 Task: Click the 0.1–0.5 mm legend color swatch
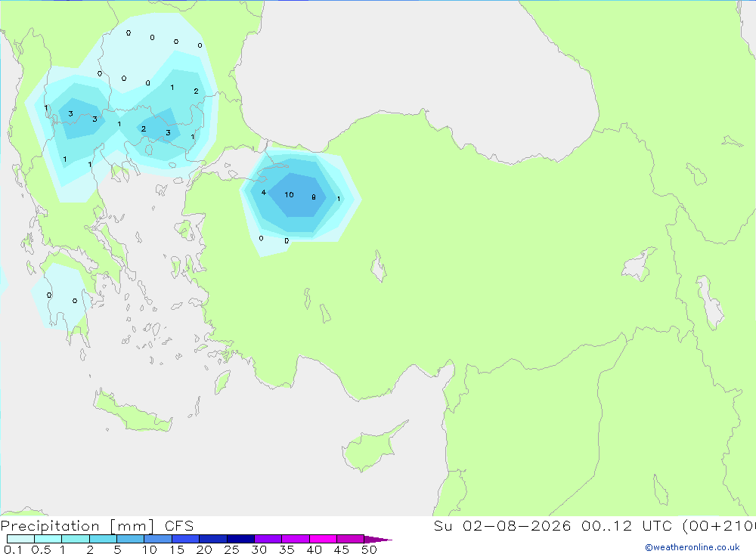point(20,539)
